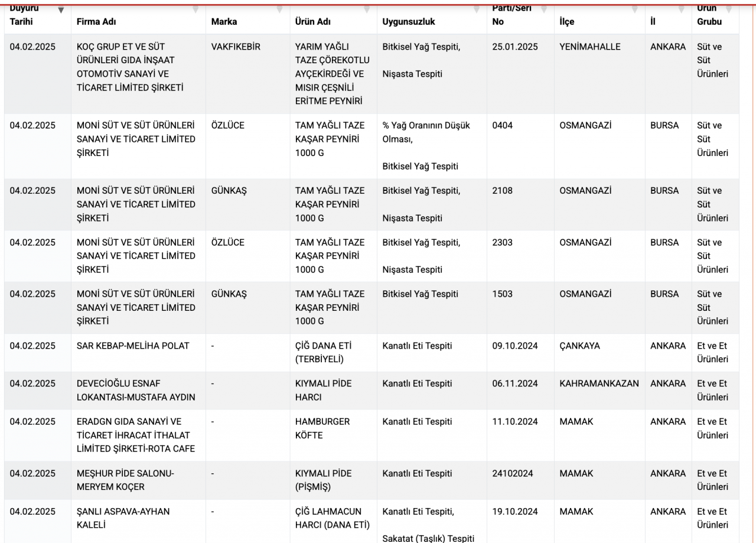Select firm ŞANLI ASPAVA-AYHAN KALELİ
756x543 pixels.
pos(123,518)
